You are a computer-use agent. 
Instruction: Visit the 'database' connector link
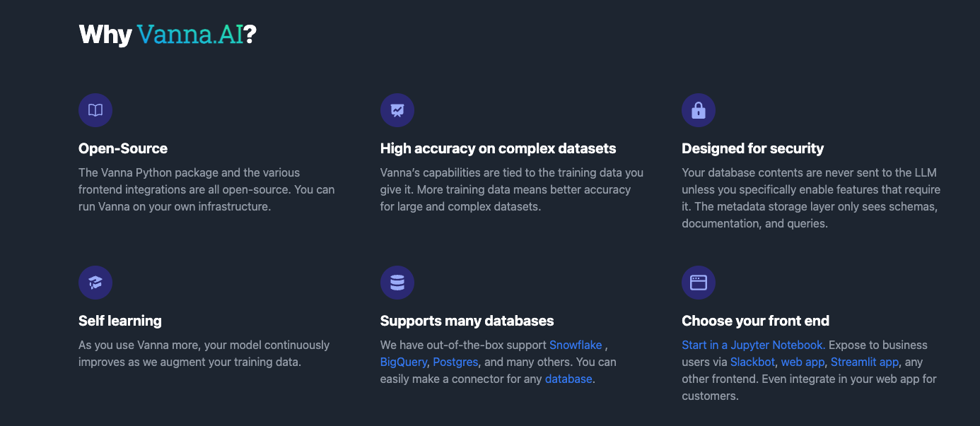568,379
